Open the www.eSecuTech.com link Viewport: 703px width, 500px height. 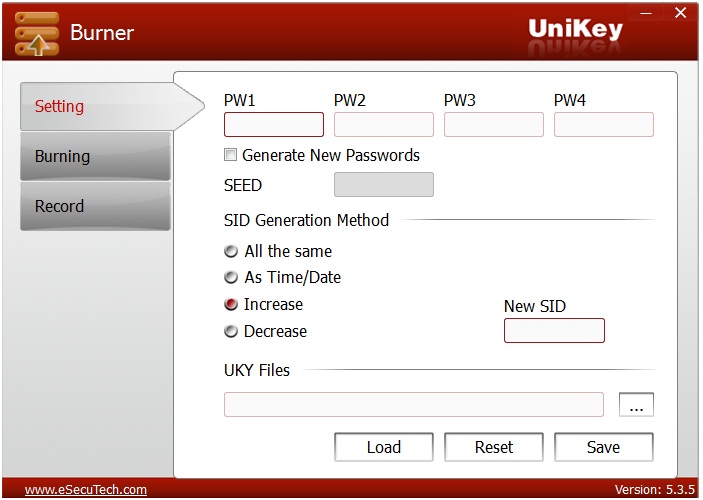tap(86, 489)
